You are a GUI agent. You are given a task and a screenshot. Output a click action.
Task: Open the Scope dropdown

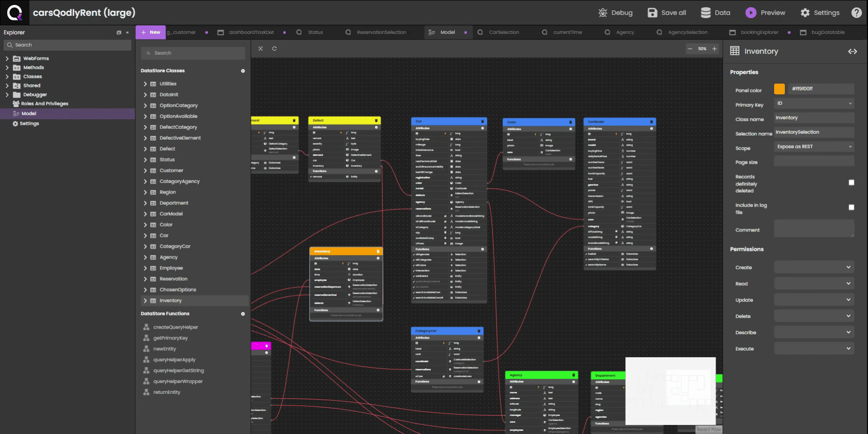coord(814,146)
